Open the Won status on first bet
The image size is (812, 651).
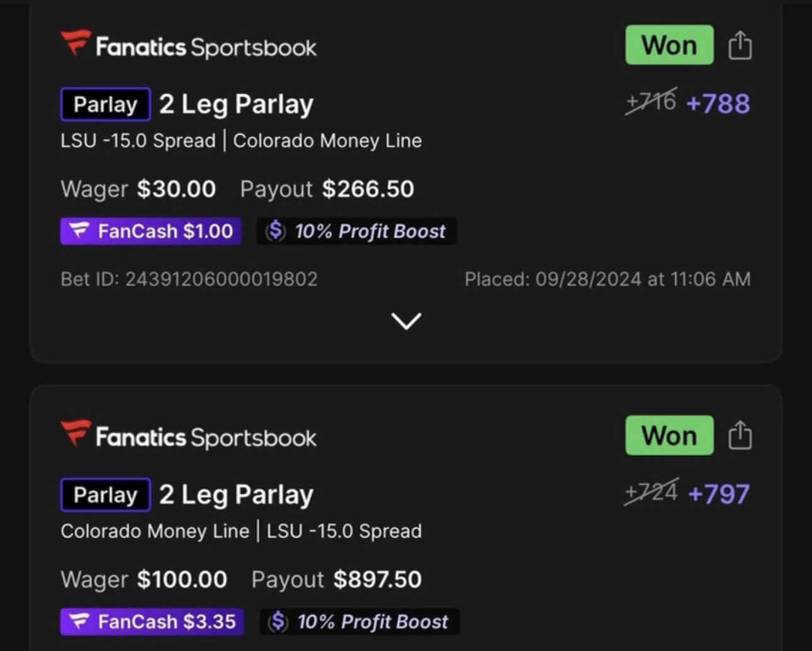(x=669, y=45)
